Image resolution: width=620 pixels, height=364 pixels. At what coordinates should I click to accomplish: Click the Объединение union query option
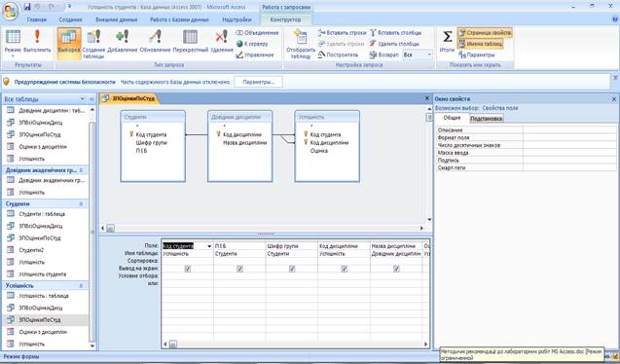pos(257,33)
